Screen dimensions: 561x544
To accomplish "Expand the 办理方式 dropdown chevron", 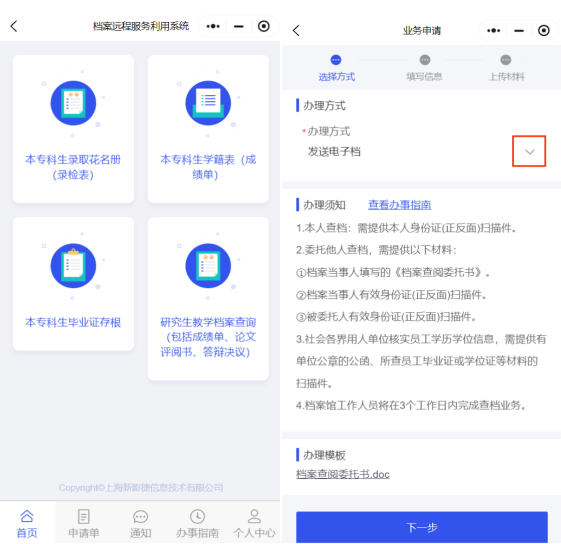I will tap(530, 152).
